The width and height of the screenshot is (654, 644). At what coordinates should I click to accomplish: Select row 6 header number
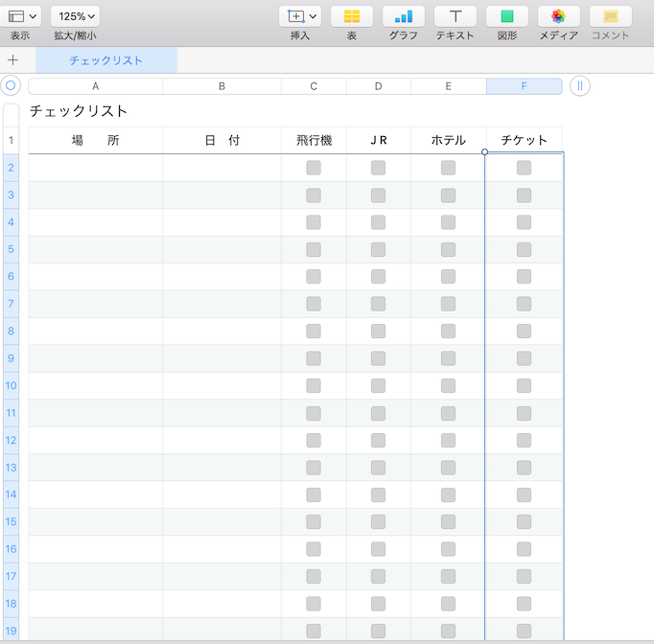(11, 276)
